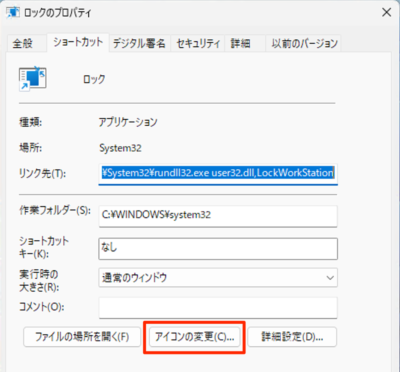The height and width of the screenshot is (372, 400).
Task: Click the 場所: label
Action: point(30,148)
